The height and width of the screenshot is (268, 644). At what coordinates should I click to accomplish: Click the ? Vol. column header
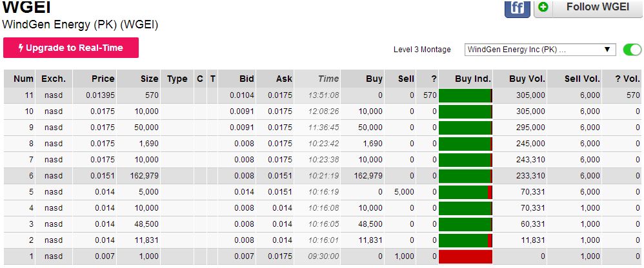[622, 79]
